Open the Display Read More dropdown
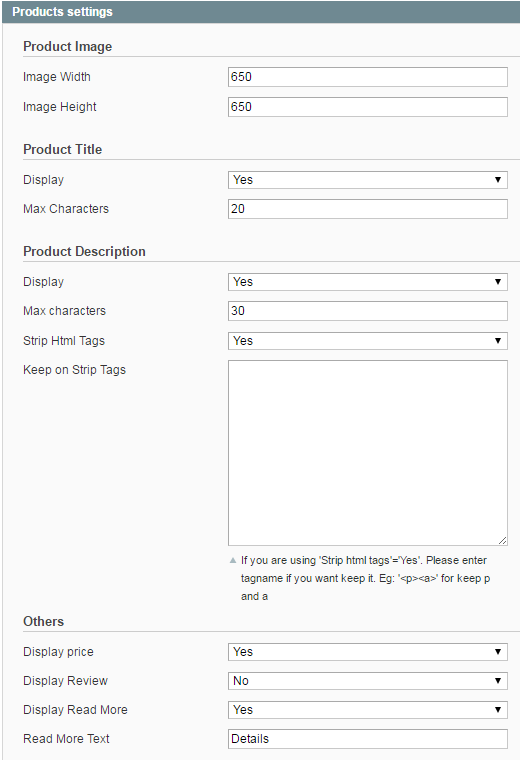520x760 pixels. coord(368,710)
